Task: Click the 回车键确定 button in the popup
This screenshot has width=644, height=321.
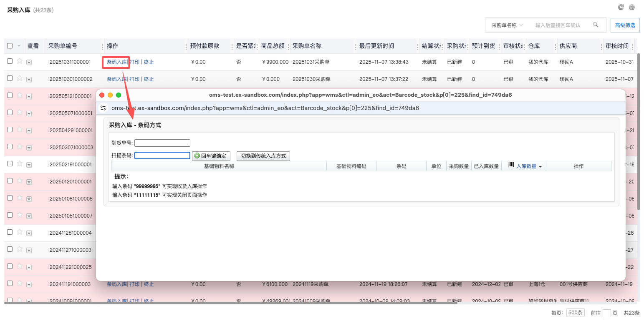Action: [x=211, y=156]
